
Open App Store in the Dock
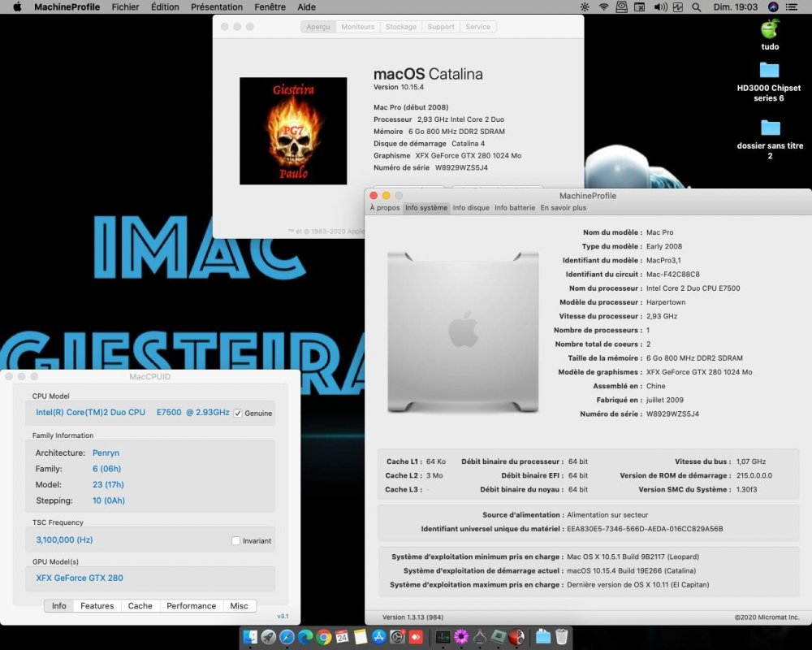click(x=379, y=637)
